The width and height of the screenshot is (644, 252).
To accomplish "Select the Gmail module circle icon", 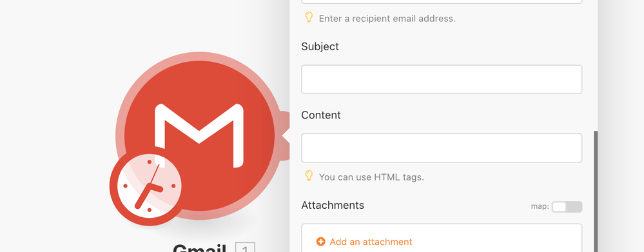I will click(x=199, y=135).
